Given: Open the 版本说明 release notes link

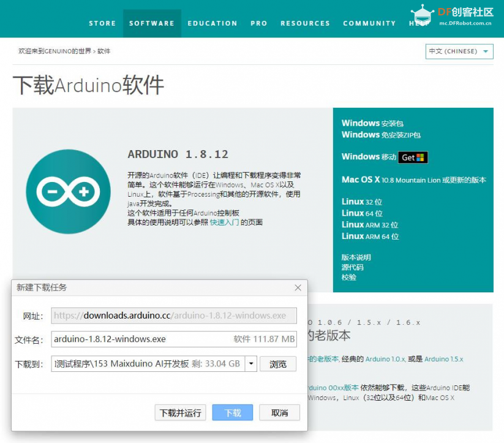Looking at the screenshot, I should point(356,257).
